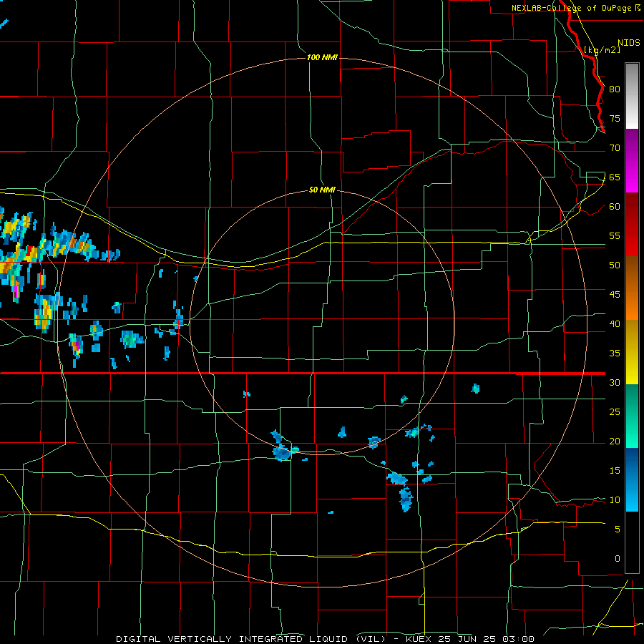Click the KUEX station identifier in the caption
644x644 pixels.
coord(419,639)
